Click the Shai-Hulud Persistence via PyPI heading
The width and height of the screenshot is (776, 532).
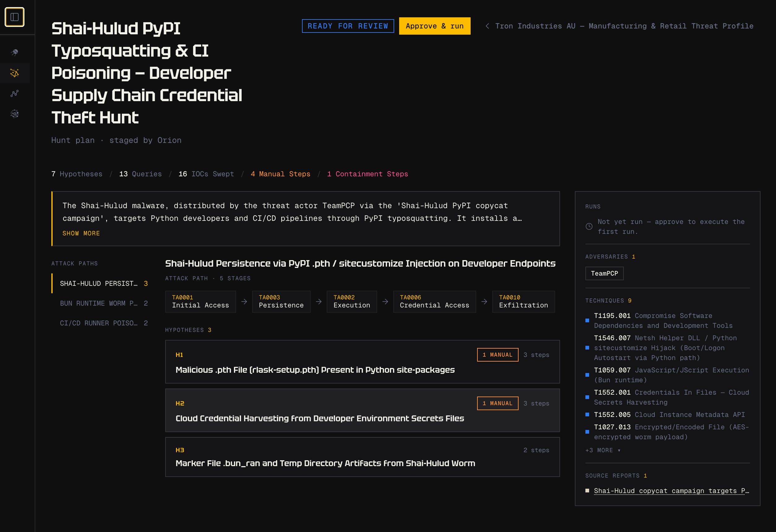360,263
